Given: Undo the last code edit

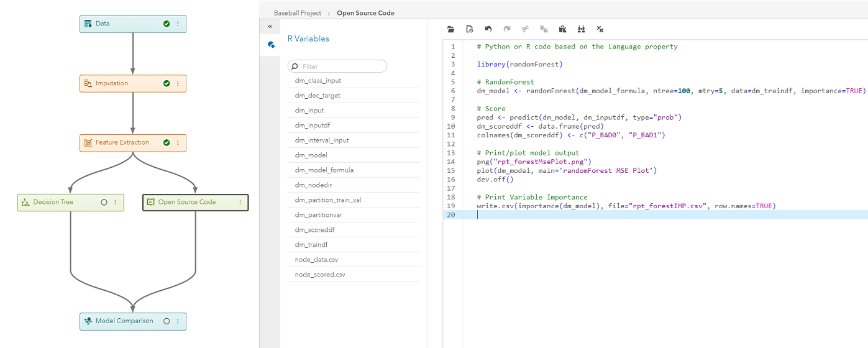Looking at the screenshot, I should [488, 29].
